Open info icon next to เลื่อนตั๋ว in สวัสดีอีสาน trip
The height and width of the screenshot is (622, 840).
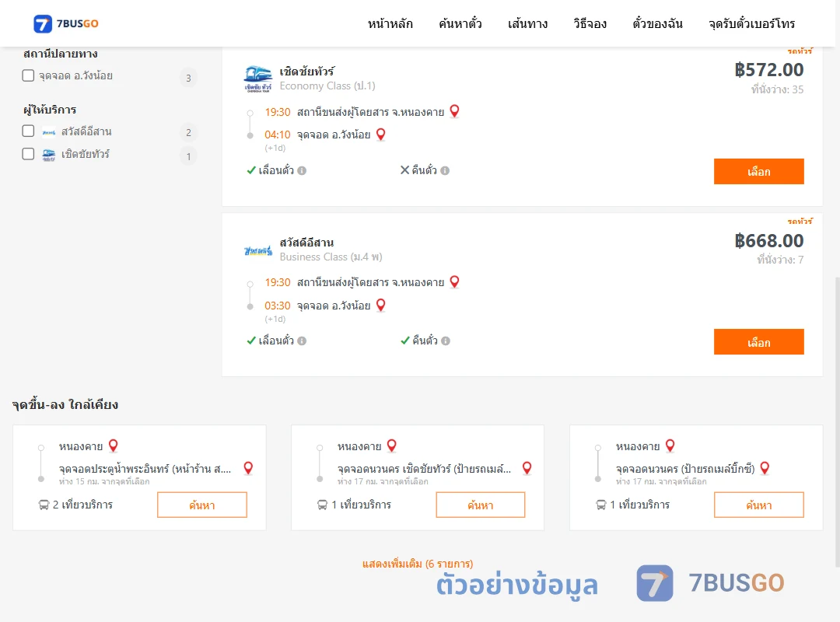coord(302,341)
